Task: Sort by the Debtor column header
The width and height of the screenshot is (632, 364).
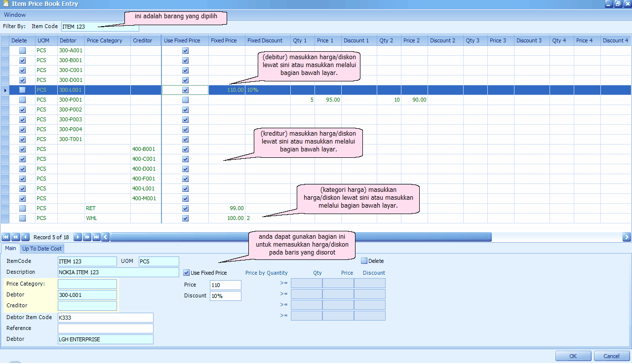Action: [71, 40]
